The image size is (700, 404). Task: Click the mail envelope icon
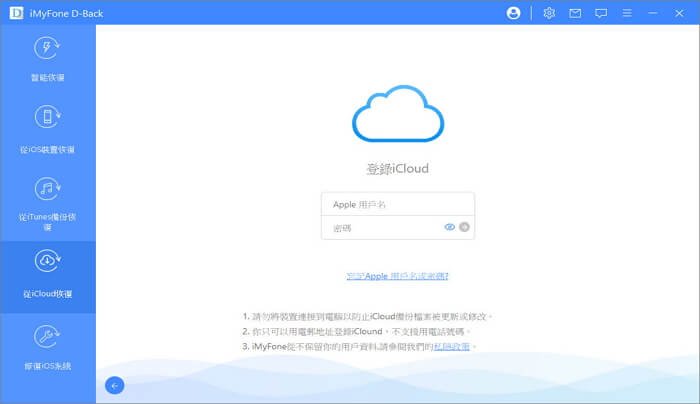tap(575, 13)
